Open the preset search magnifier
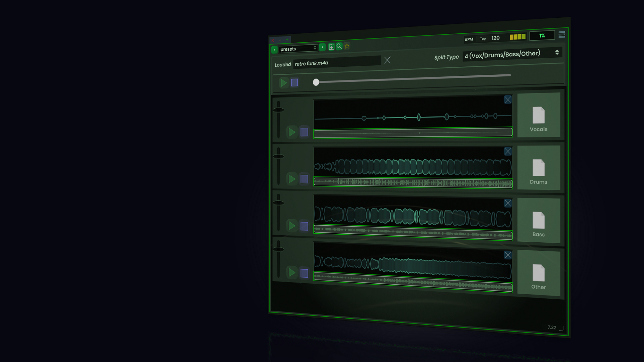This screenshot has width=644, height=362. (339, 47)
